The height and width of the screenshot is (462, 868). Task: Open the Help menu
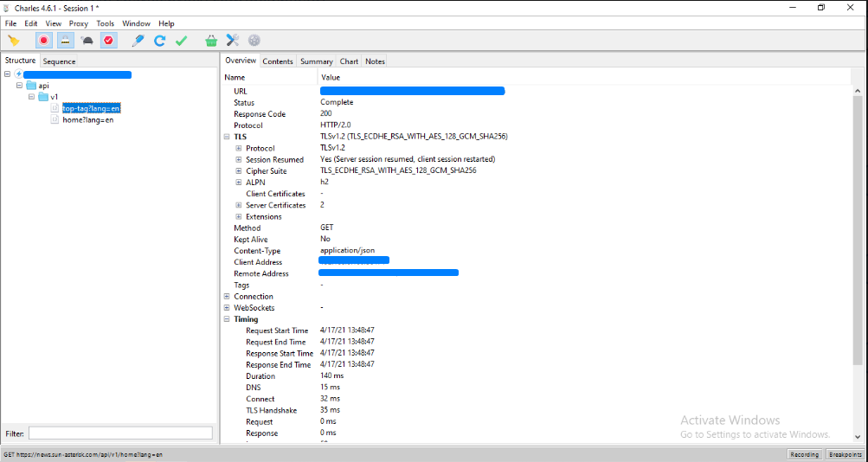pyautogui.click(x=166, y=23)
